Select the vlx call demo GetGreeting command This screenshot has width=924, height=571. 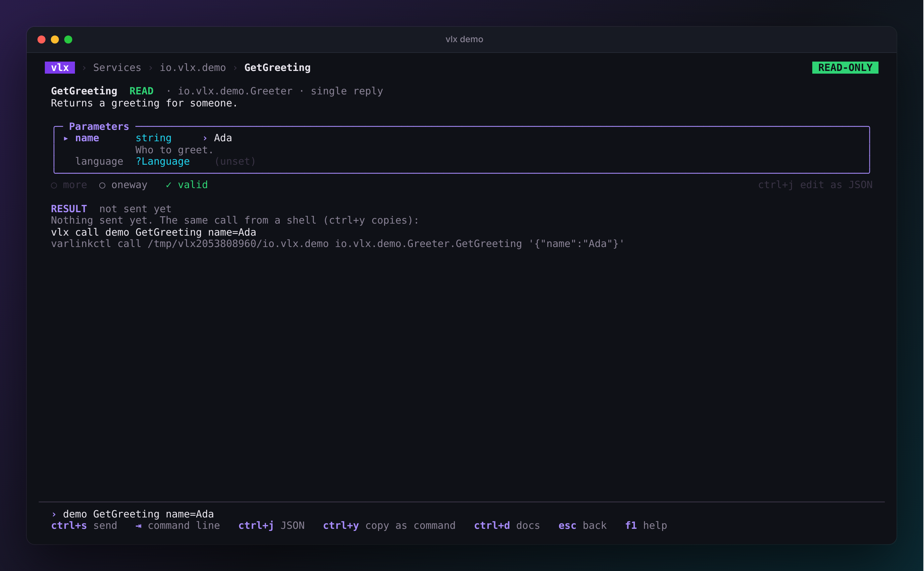point(154,232)
